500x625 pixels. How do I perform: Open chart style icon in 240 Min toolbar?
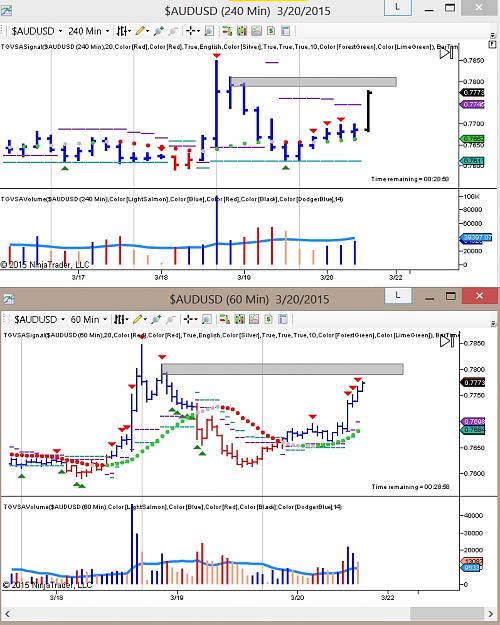[122, 31]
